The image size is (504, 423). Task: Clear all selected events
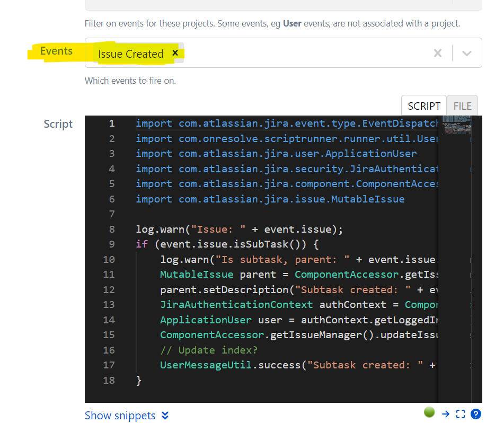(437, 53)
